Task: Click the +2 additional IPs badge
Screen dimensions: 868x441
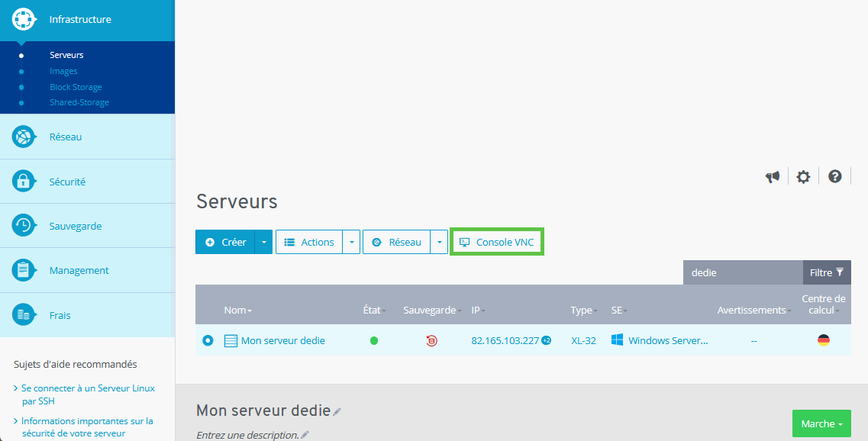Action: (x=547, y=340)
